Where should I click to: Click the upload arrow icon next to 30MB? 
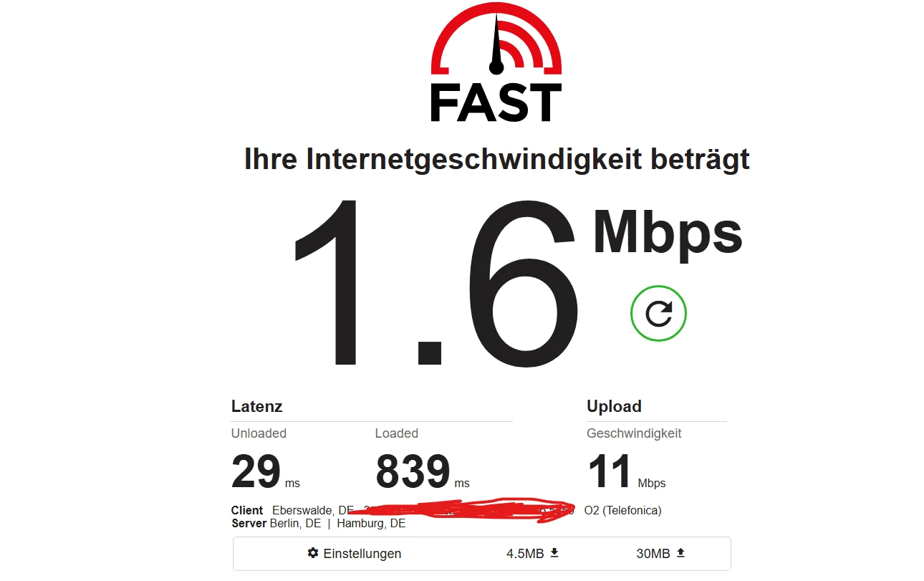click(680, 553)
